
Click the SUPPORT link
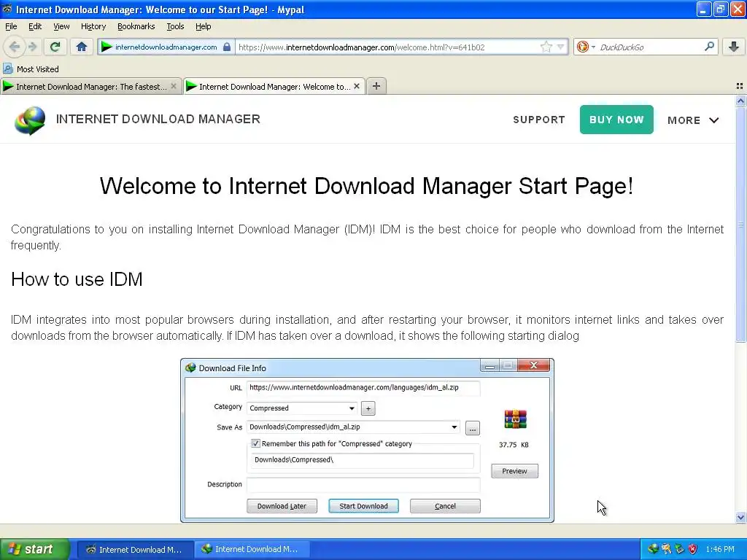coord(539,120)
